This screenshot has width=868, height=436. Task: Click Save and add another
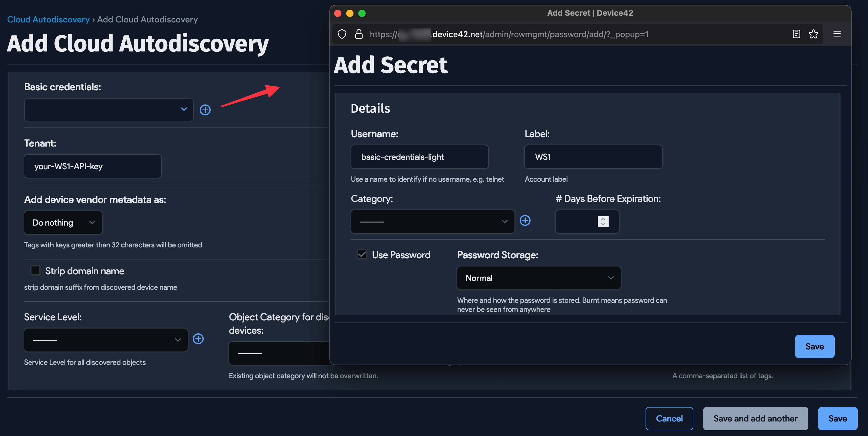(755, 418)
